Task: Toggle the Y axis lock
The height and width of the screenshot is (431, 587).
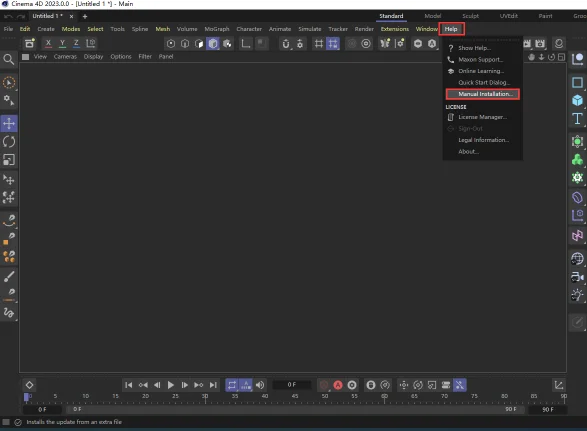Action: click(62, 43)
